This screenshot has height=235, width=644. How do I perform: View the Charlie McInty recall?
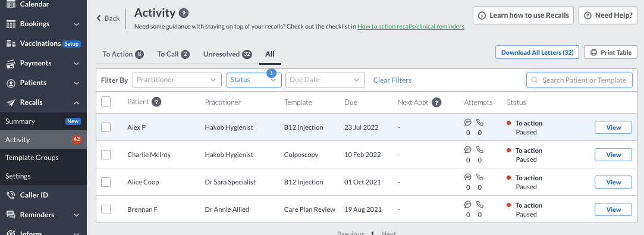pyautogui.click(x=613, y=155)
